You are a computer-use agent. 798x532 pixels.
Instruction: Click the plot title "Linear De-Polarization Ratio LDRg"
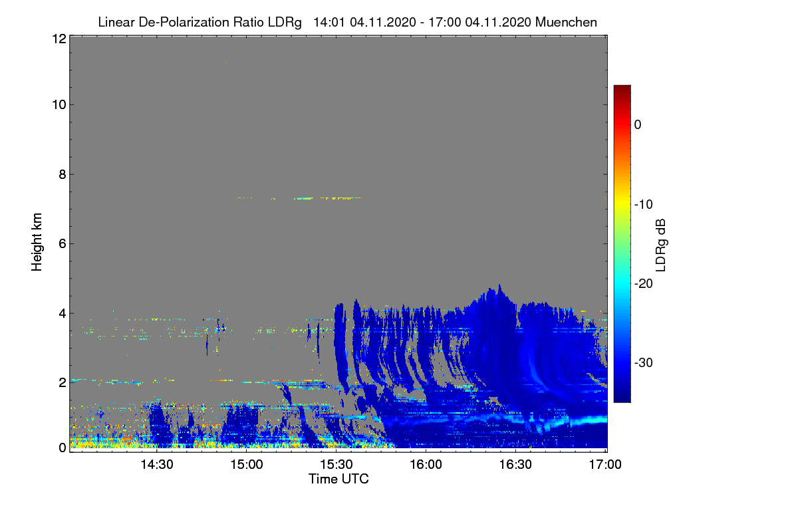click(x=200, y=23)
